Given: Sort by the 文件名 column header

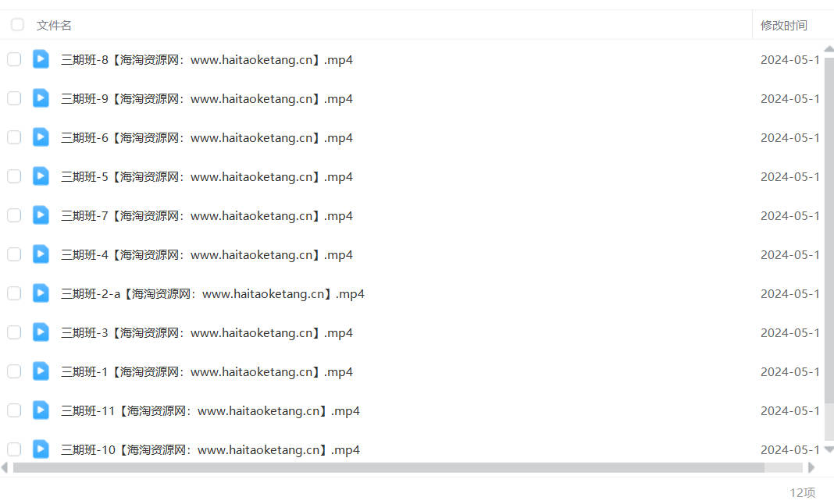Looking at the screenshot, I should [54, 25].
